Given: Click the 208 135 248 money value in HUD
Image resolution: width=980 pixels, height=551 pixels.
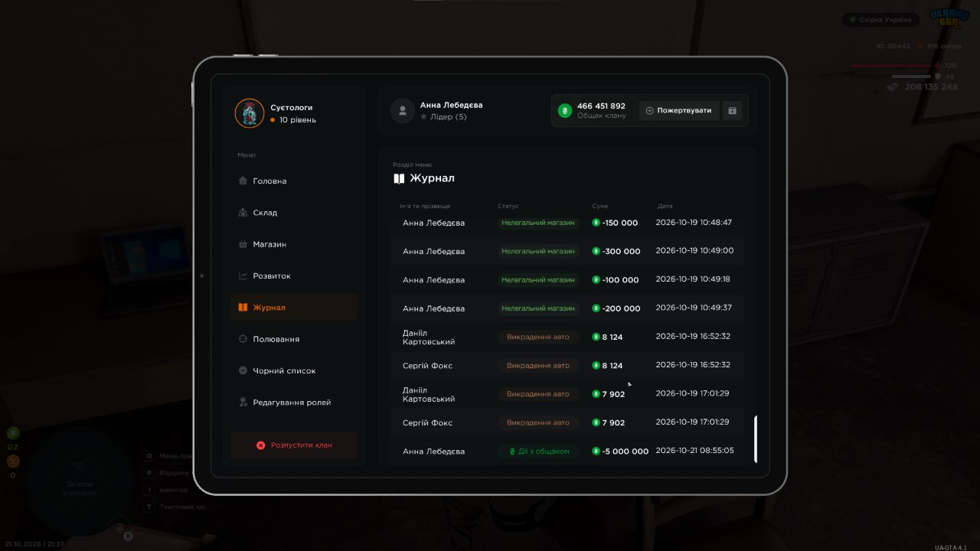Looking at the screenshot, I should coord(931,87).
